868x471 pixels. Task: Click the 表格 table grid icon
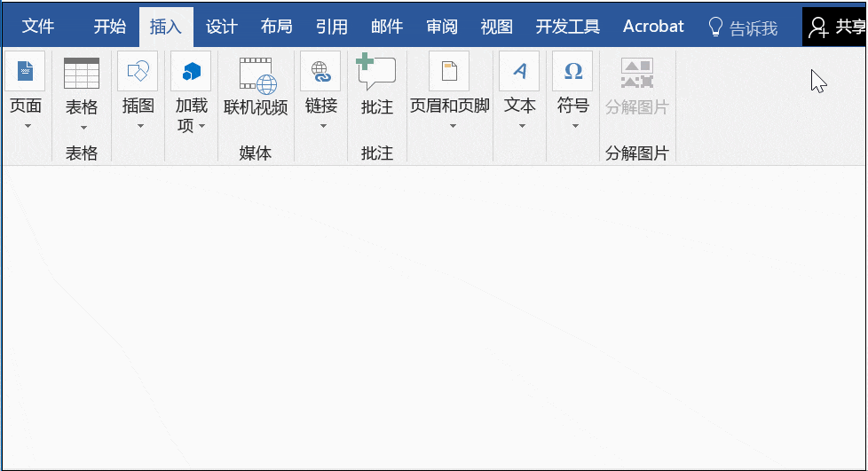pyautogui.click(x=82, y=73)
